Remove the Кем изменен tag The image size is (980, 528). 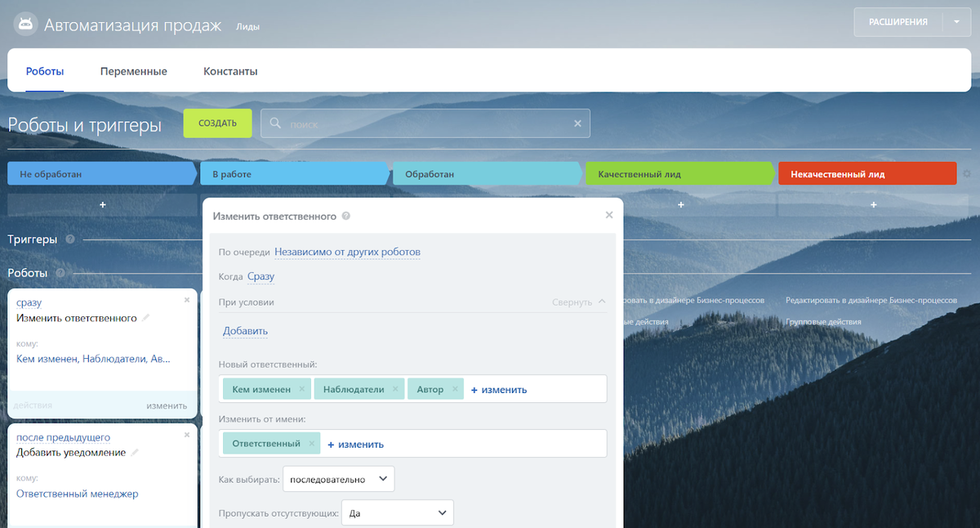(301, 389)
